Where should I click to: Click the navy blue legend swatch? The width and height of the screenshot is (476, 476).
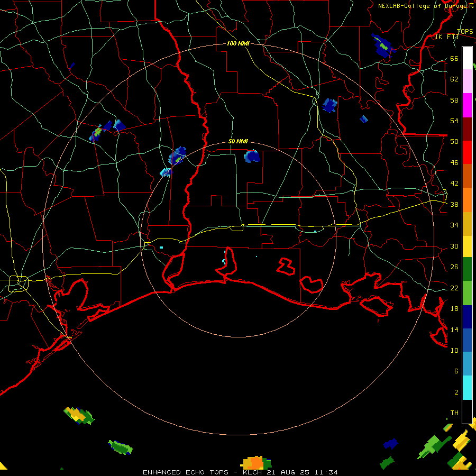coord(467,317)
